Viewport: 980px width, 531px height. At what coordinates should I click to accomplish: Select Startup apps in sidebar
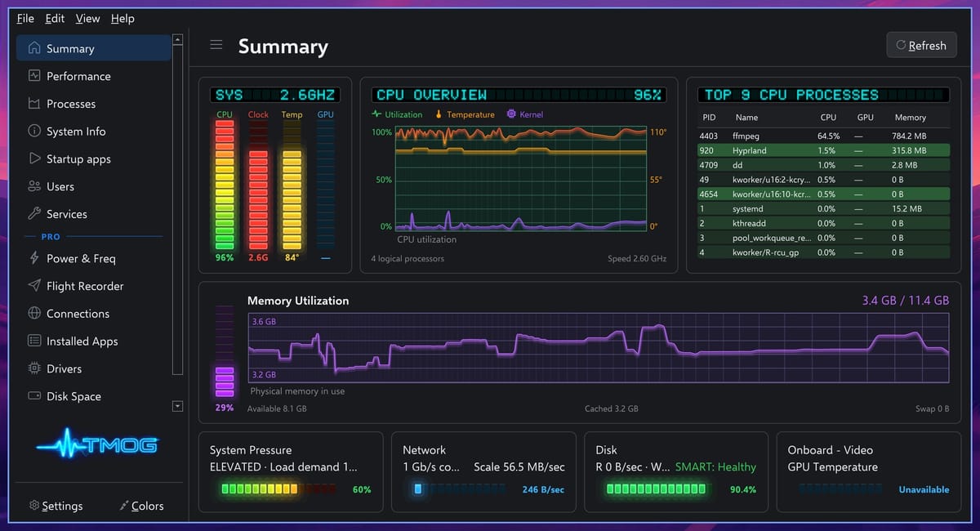[94, 158]
